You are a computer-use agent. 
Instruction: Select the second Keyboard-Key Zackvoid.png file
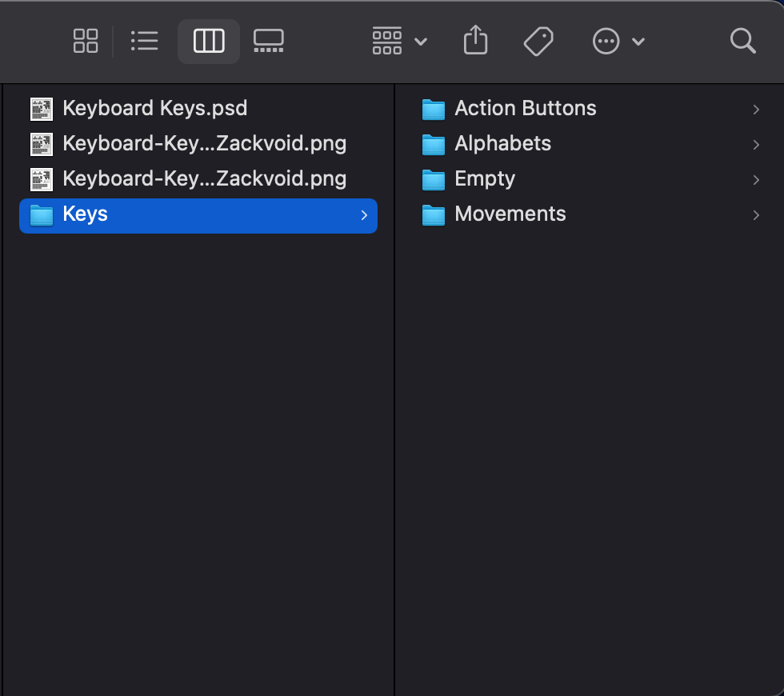point(204,178)
